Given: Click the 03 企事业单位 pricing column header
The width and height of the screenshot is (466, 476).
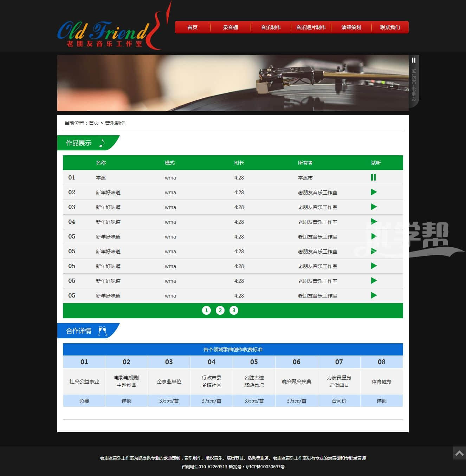Looking at the screenshot, I should (x=169, y=362).
